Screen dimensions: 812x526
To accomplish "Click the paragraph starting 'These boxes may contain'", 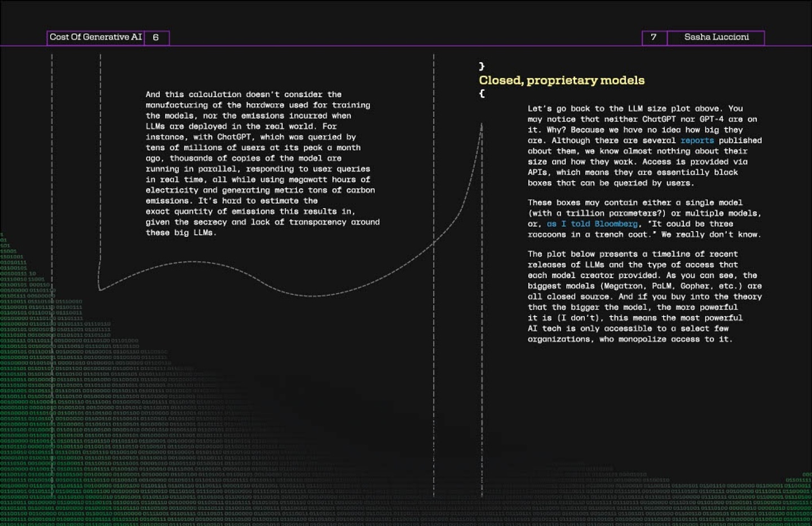I will [x=645, y=218].
